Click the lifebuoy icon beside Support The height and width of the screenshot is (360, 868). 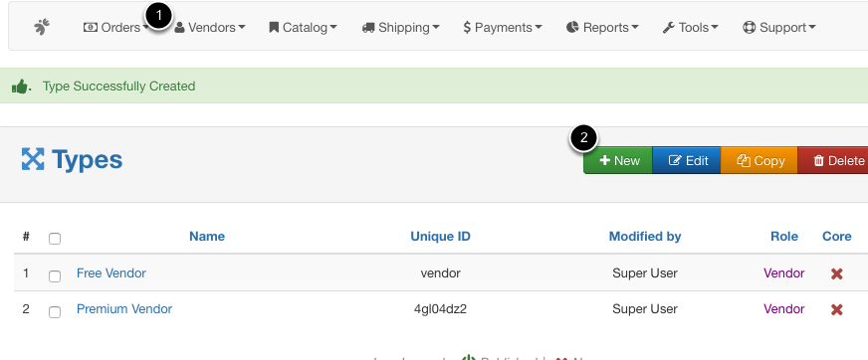point(749,27)
